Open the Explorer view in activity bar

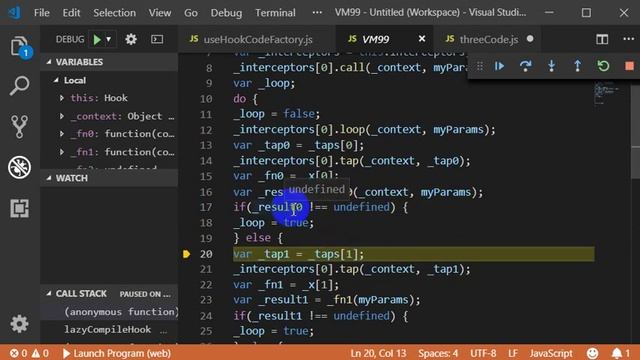(20, 47)
